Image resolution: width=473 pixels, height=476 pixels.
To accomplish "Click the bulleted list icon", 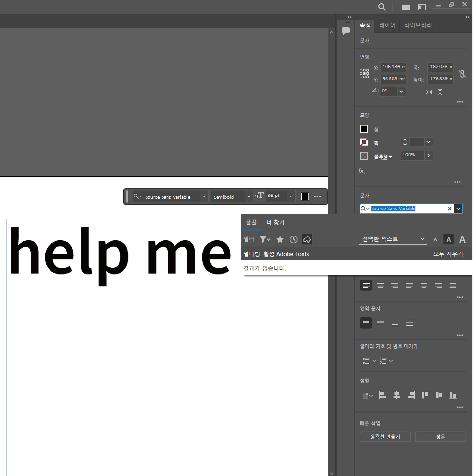I will pos(366,361).
